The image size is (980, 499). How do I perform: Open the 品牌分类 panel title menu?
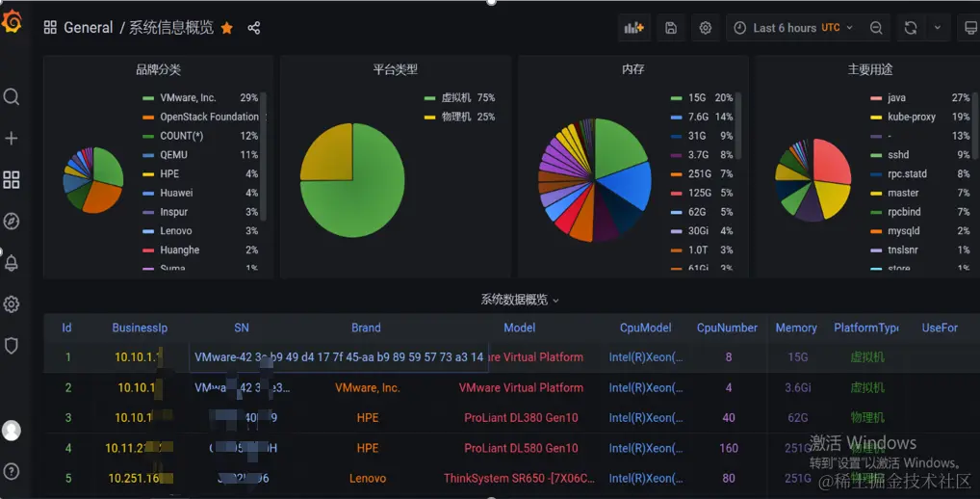(x=158, y=69)
